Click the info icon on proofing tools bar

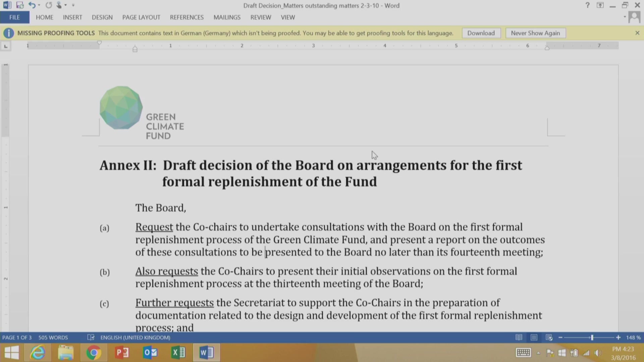tap(8, 33)
